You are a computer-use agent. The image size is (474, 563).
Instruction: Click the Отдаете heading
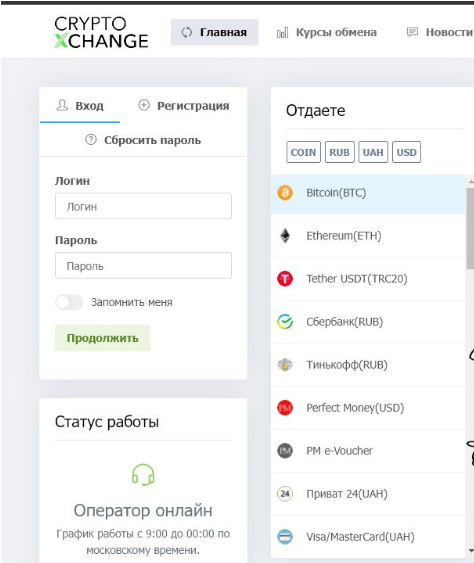(x=315, y=111)
